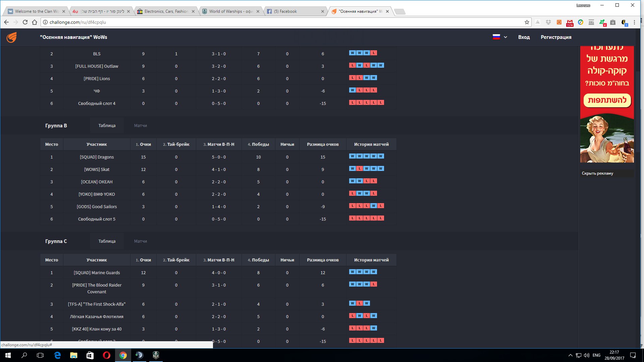Switch to Группа B Матчи tab
The width and height of the screenshot is (644, 362).
pos(140,126)
